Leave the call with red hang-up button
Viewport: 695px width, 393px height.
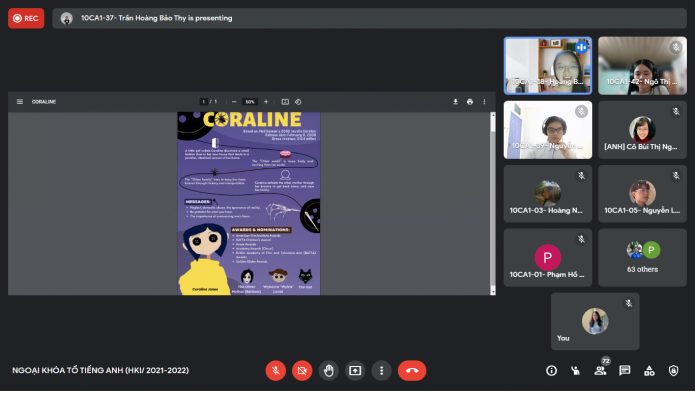(x=412, y=370)
